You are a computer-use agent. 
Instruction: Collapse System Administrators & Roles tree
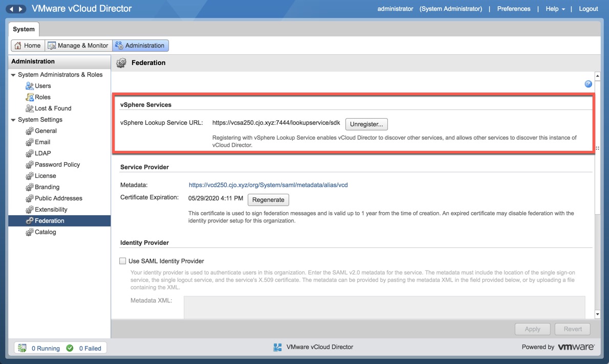13,75
